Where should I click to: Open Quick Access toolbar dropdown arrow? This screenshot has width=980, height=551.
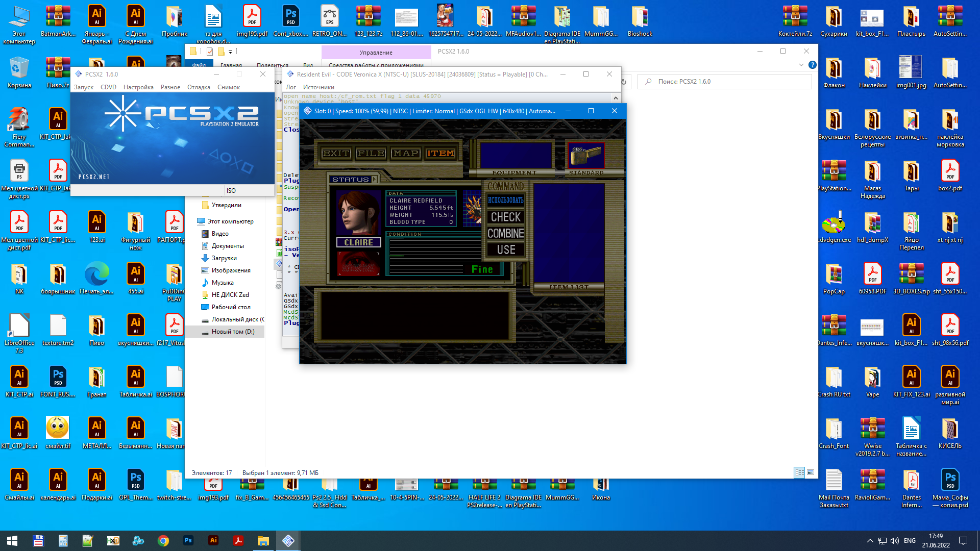pos(230,52)
